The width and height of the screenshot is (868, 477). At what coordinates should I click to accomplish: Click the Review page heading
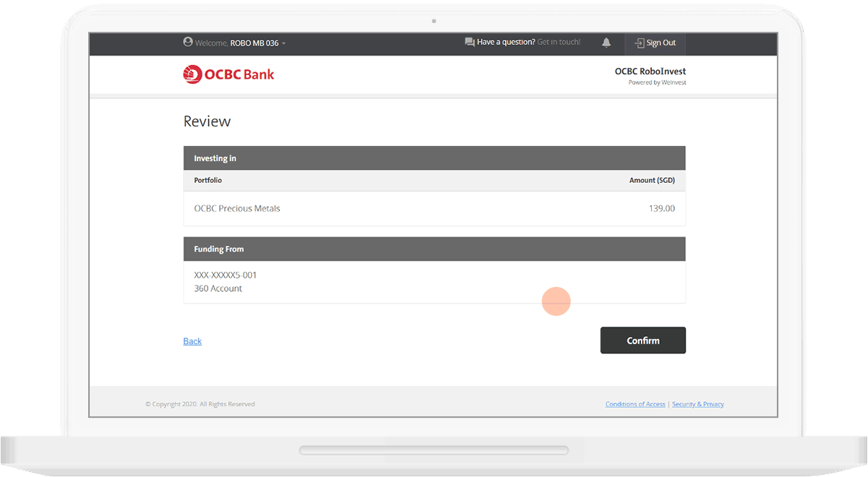click(207, 121)
